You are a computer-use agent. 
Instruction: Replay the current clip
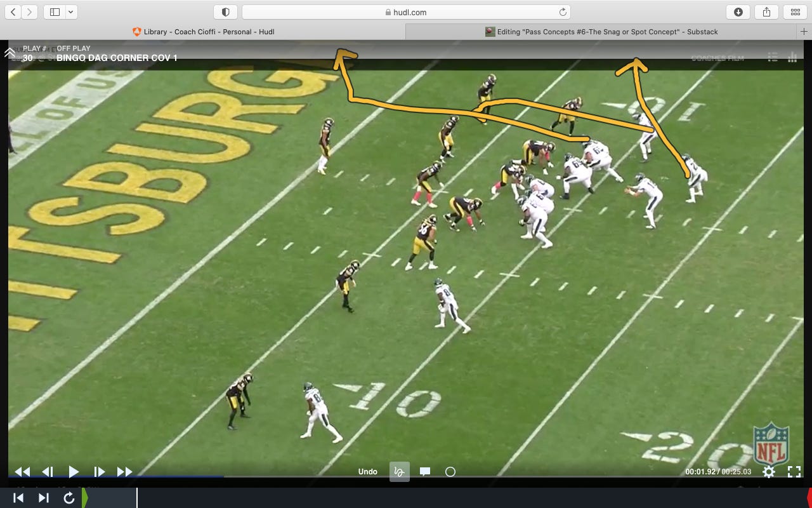tap(69, 498)
